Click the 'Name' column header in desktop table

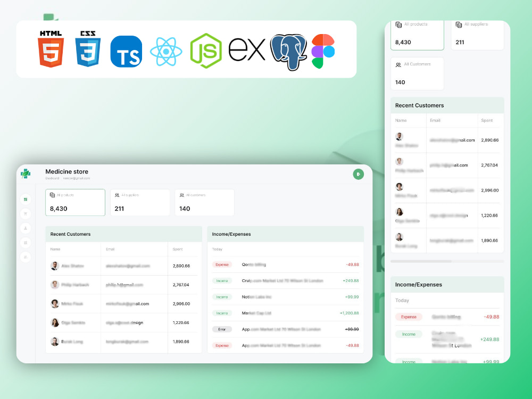pos(55,249)
